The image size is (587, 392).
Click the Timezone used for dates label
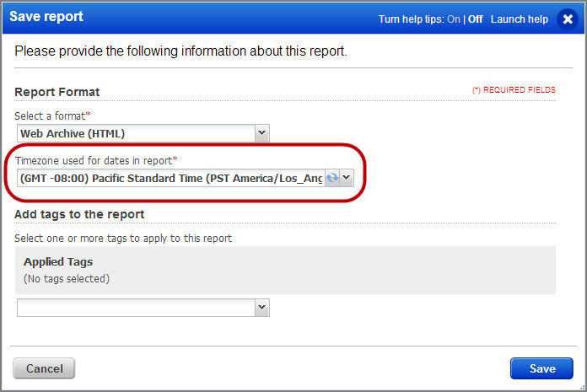tap(96, 161)
